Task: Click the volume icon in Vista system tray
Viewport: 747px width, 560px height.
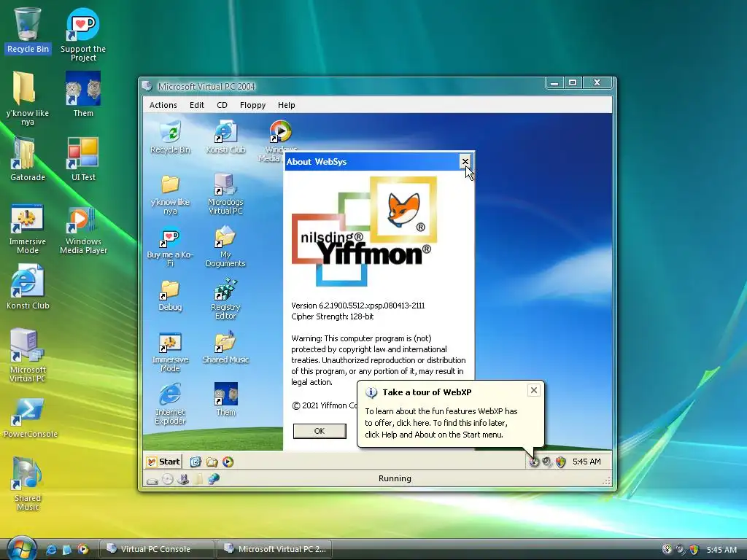Action: pos(681,550)
